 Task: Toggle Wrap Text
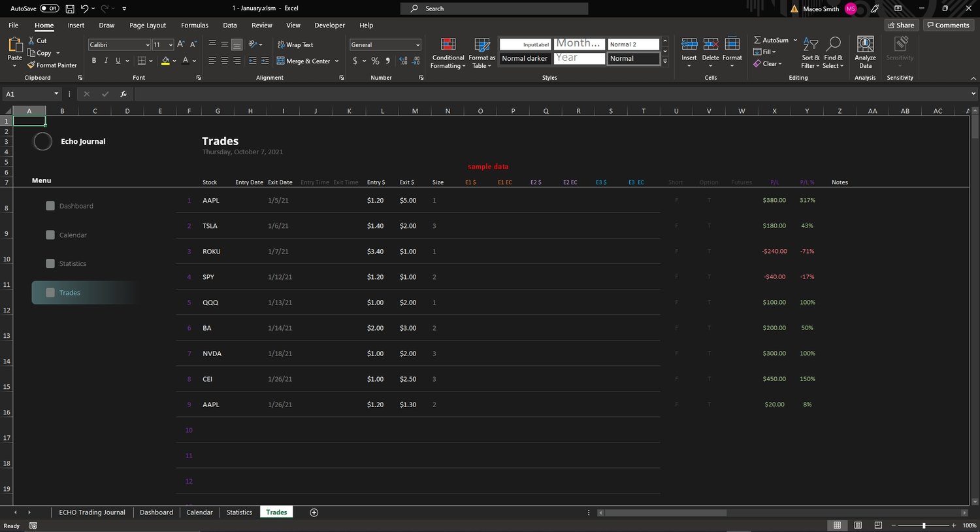295,44
